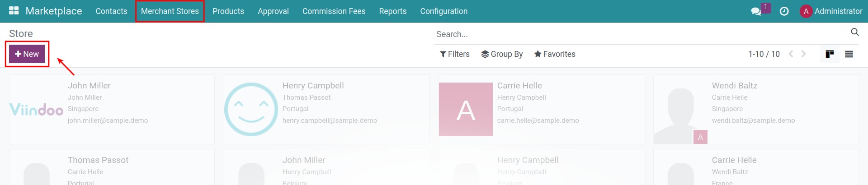Screen dimensions: 868x185
Task: Go to next page arrow
Action: [x=803, y=54]
